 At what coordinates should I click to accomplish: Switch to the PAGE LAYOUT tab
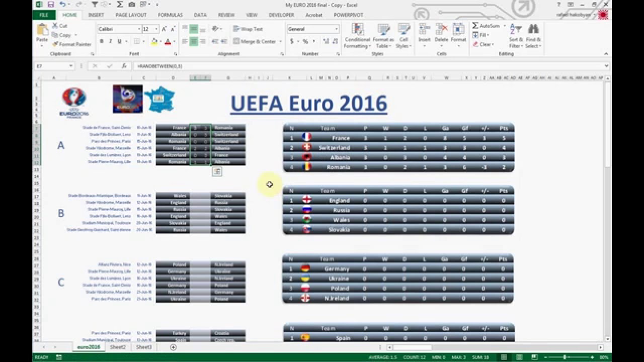point(131,15)
